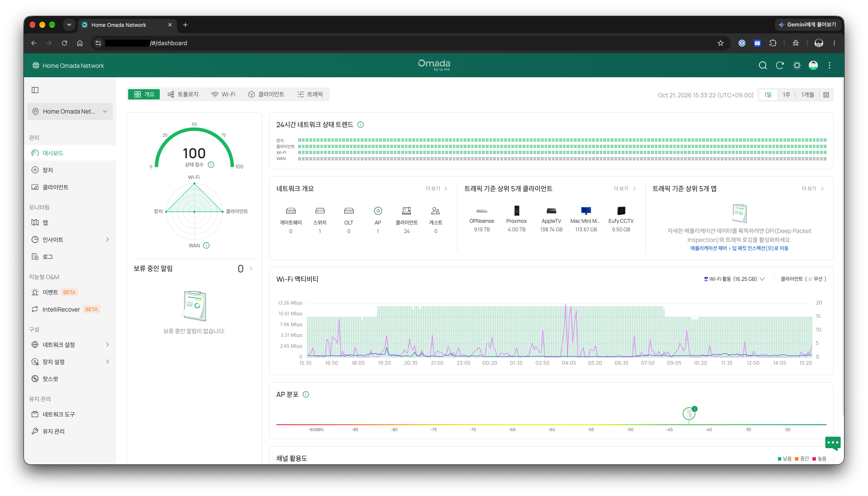Click the AP icon in 네트워크 개요
868x496 pixels.
(378, 211)
